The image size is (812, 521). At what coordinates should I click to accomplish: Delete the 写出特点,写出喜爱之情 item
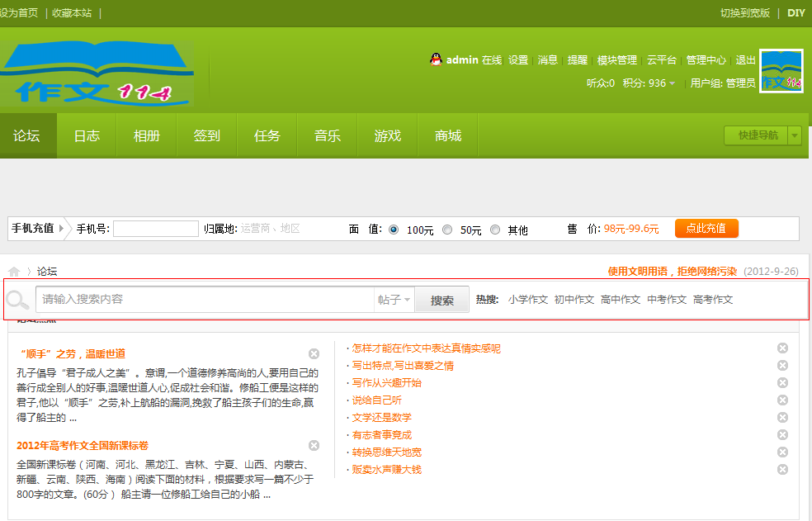[x=782, y=366]
